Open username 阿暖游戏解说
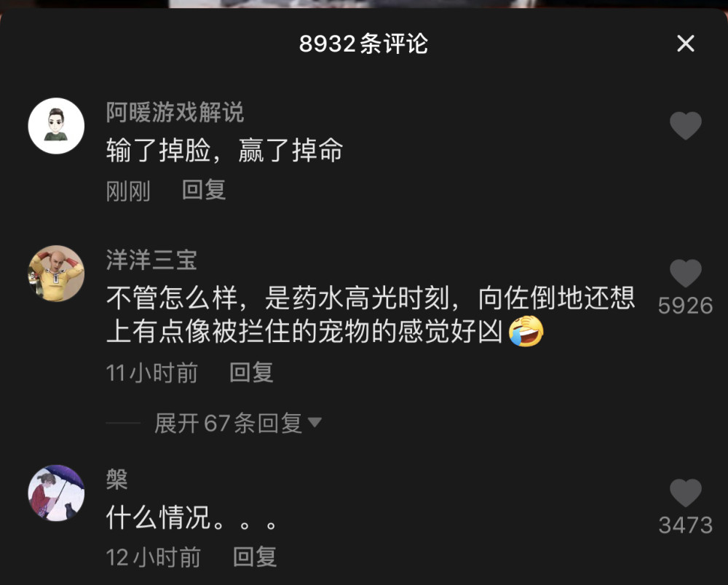Image resolution: width=728 pixels, height=585 pixels. tap(175, 112)
